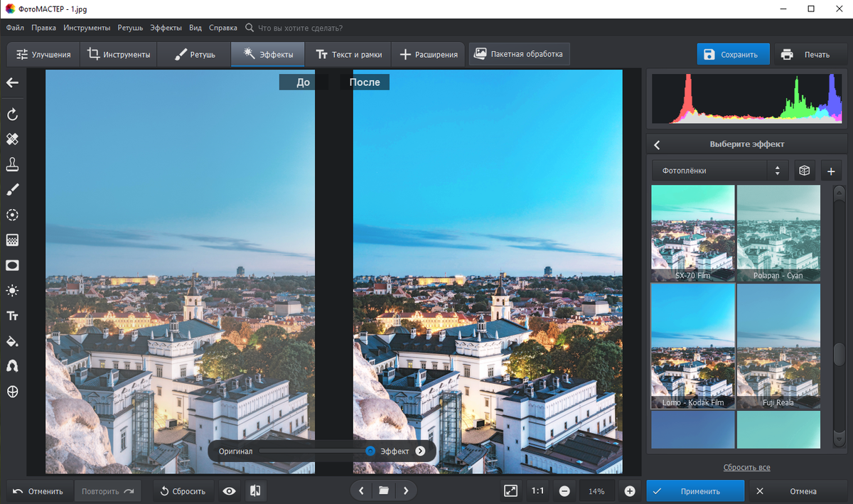Viewport: 853px width, 504px height.
Task: Open the Инструменты menu
Action: (87, 28)
